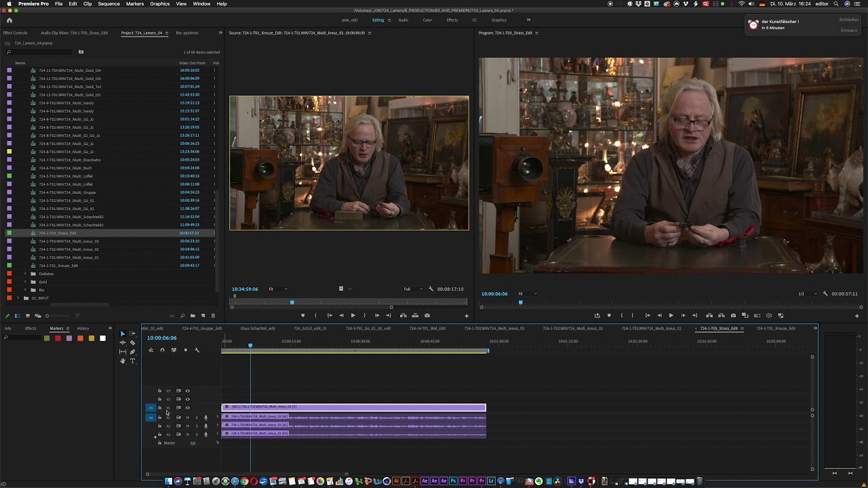Toggle V1 source patching button
This screenshot has width=868, height=488.
pyautogui.click(x=151, y=407)
